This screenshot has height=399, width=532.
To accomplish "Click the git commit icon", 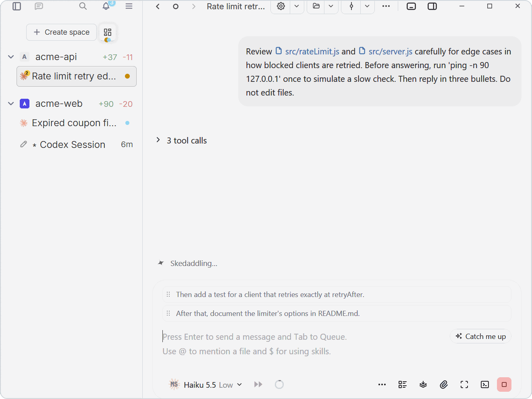I will (x=351, y=6).
